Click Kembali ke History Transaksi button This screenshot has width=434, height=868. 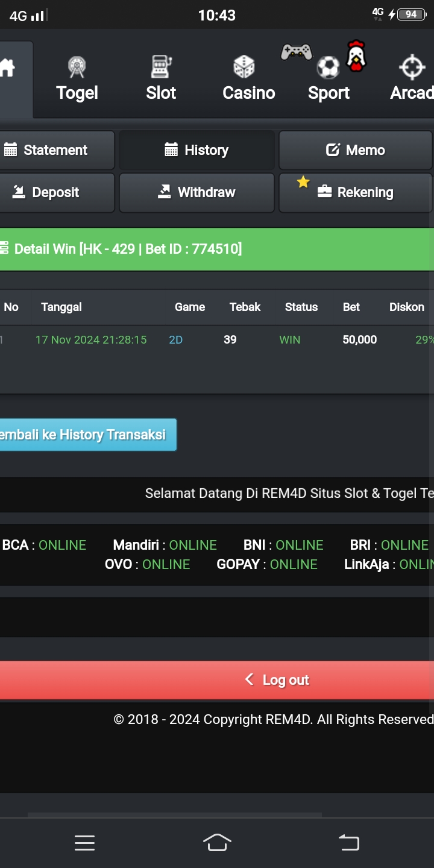click(x=84, y=435)
